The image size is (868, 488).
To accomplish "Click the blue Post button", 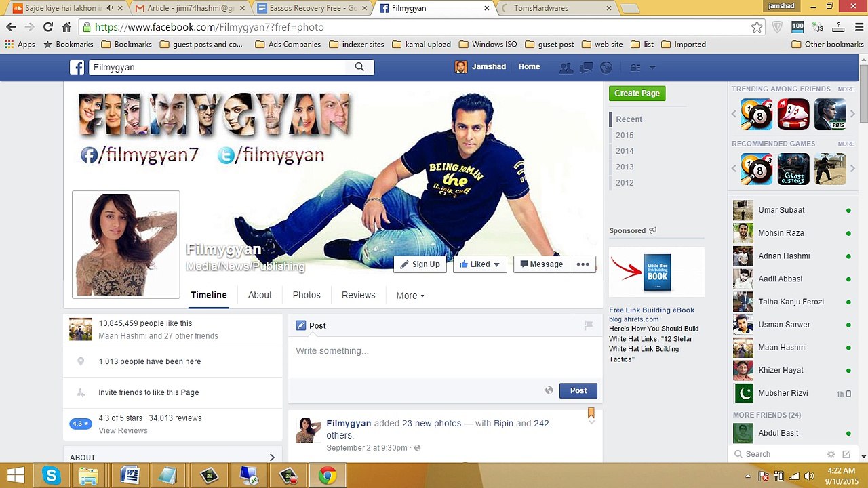I will 578,390.
